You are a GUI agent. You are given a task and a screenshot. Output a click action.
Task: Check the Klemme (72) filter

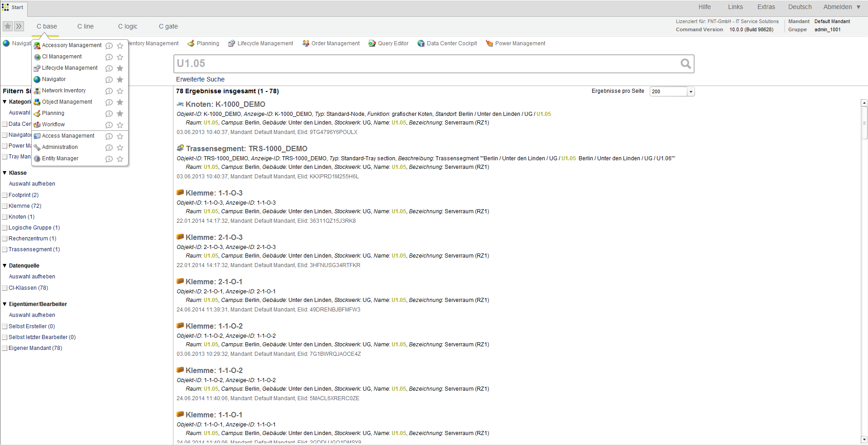pyautogui.click(x=5, y=206)
